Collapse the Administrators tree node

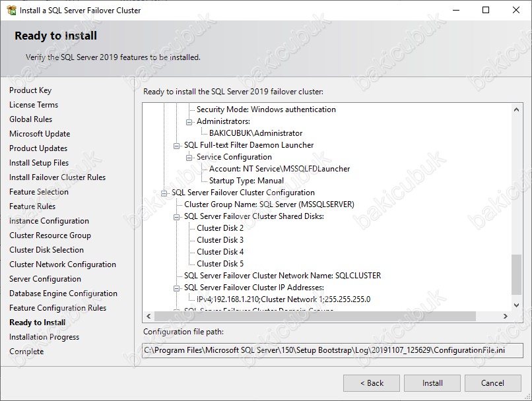click(x=189, y=122)
